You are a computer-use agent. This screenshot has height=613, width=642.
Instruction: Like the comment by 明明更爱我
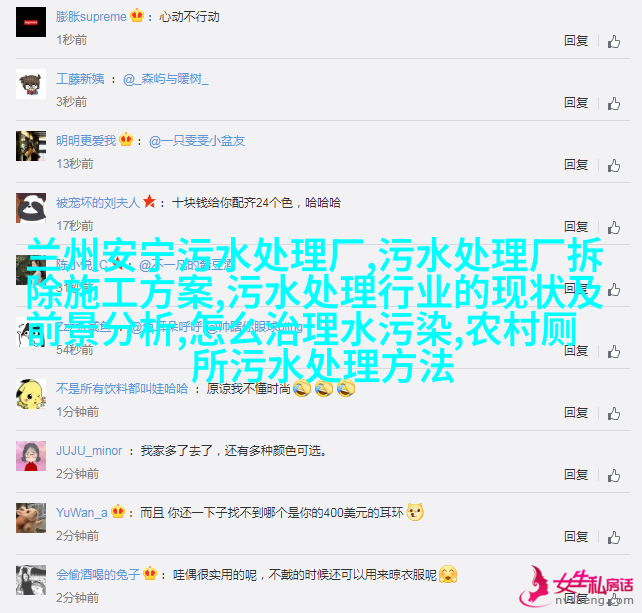click(613, 165)
